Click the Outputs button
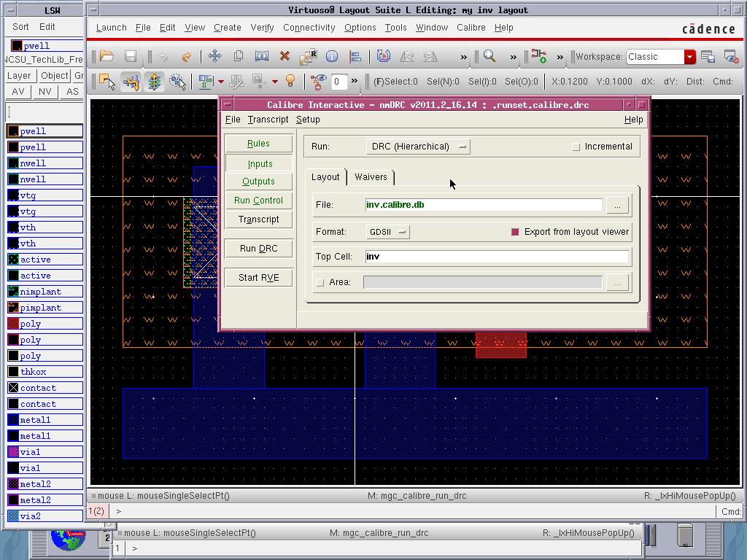The height and width of the screenshot is (560, 747). click(259, 182)
